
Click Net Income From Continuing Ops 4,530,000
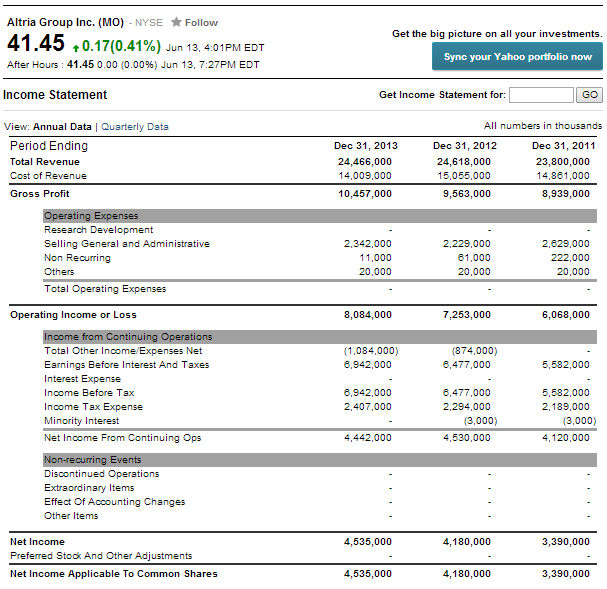[x=467, y=438]
